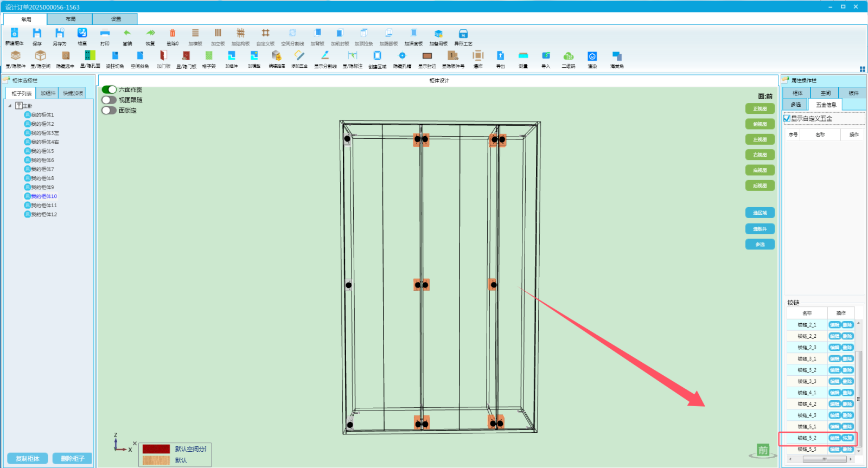Viewport: 868px width, 468px height.
Task: Click the 添加五金 (add hardware) icon
Action: [299, 55]
